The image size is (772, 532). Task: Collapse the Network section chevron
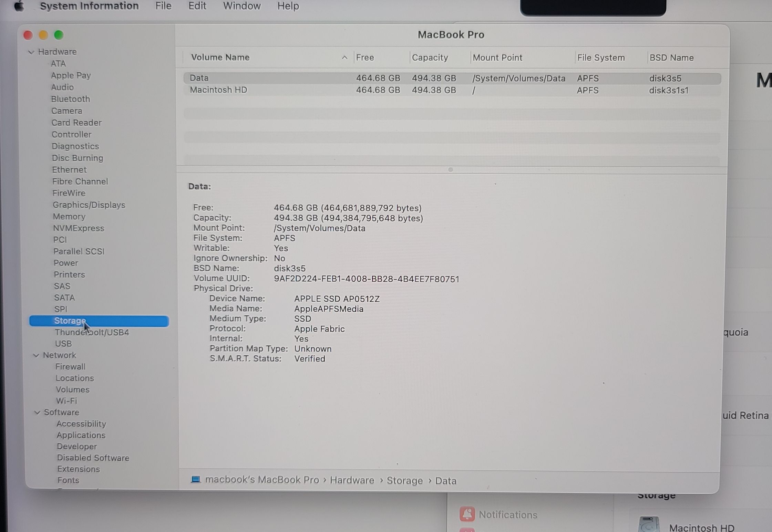tap(36, 355)
